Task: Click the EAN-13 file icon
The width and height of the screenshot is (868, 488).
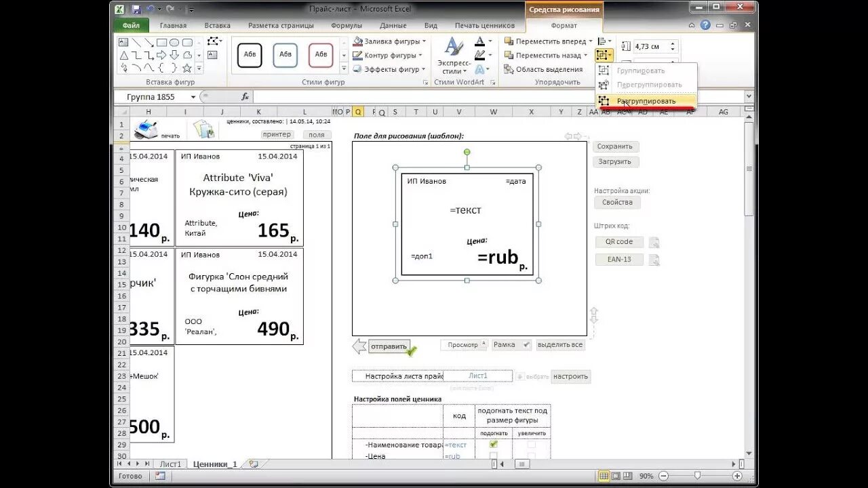Action: [654, 260]
